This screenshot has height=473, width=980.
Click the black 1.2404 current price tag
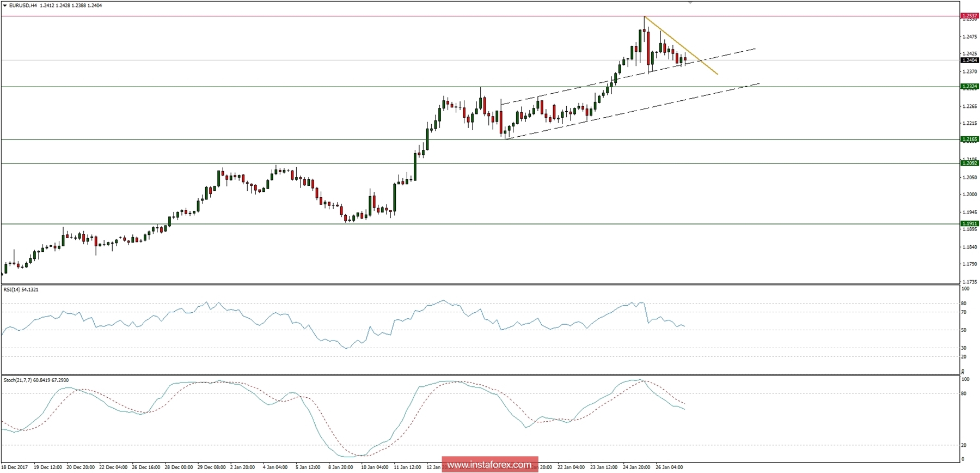[970, 60]
